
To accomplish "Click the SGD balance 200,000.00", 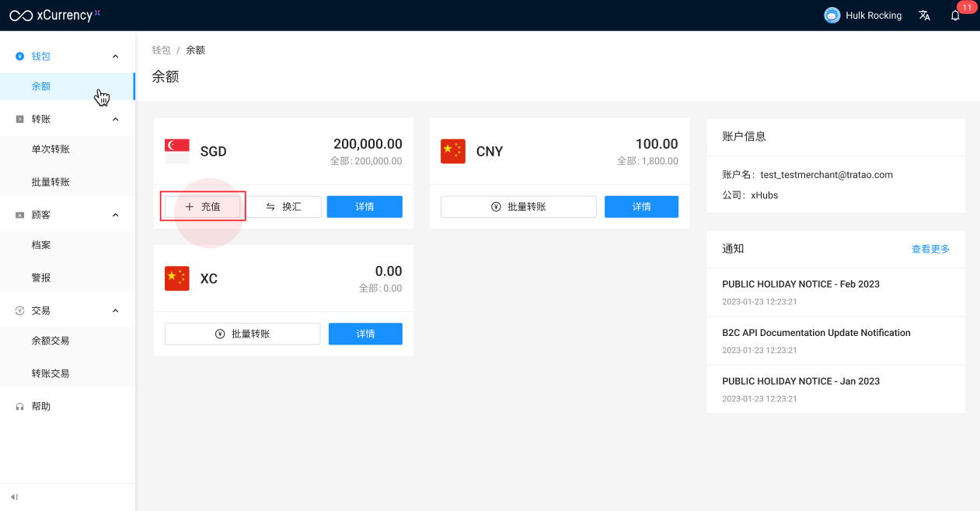I will click(x=368, y=144).
